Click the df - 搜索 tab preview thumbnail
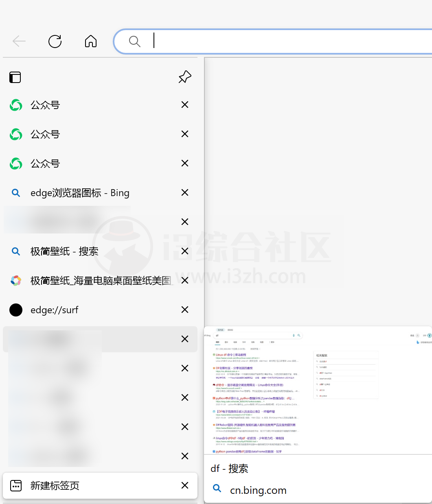The image size is (432, 504). click(x=318, y=390)
